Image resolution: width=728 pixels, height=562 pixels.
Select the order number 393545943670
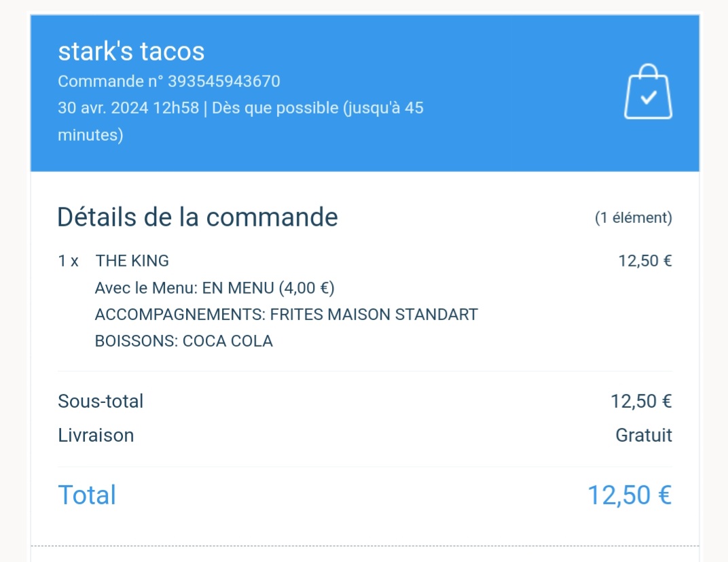(x=223, y=82)
